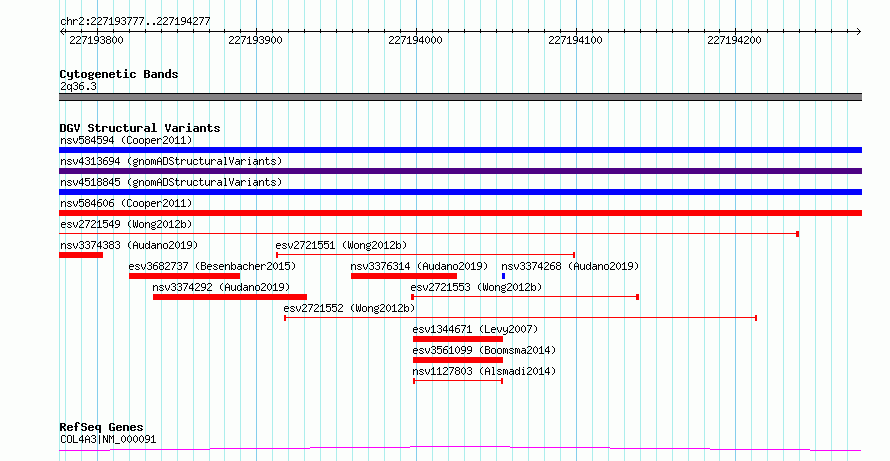The height and width of the screenshot is (461, 890).
Task: Click the nsv584594 (Cooper2011) blue variant bar
Action: tap(460, 150)
